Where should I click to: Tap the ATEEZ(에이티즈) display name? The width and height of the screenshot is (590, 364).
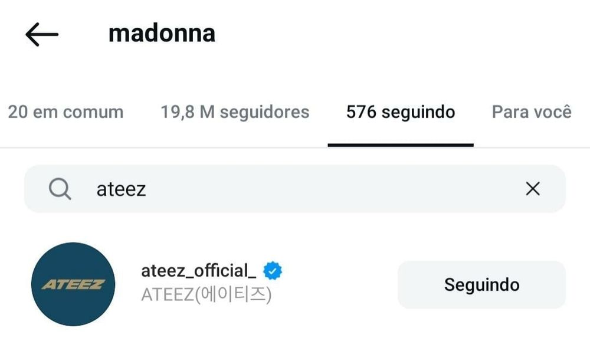coord(206,294)
